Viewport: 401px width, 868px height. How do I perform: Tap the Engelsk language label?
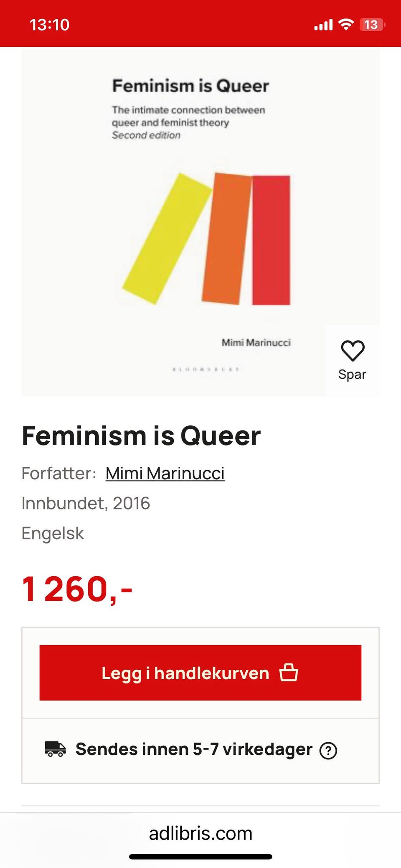(x=53, y=533)
